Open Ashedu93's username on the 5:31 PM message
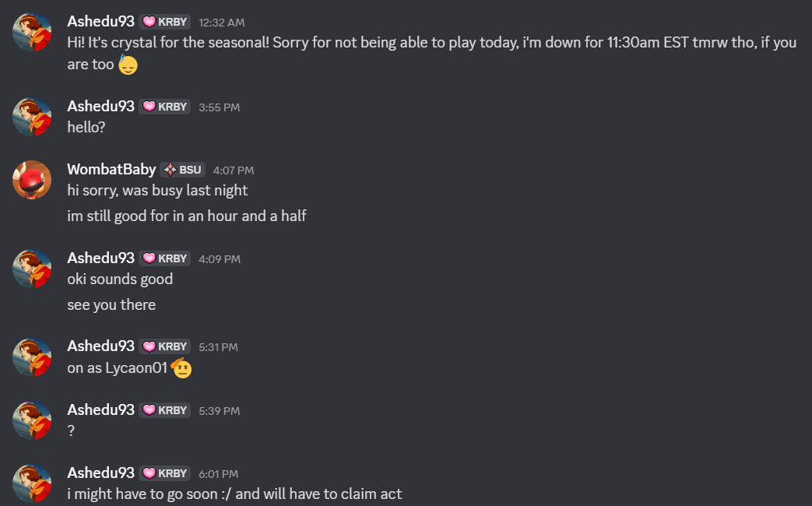Image resolution: width=812 pixels, height=506 pixels. (100, 346)
